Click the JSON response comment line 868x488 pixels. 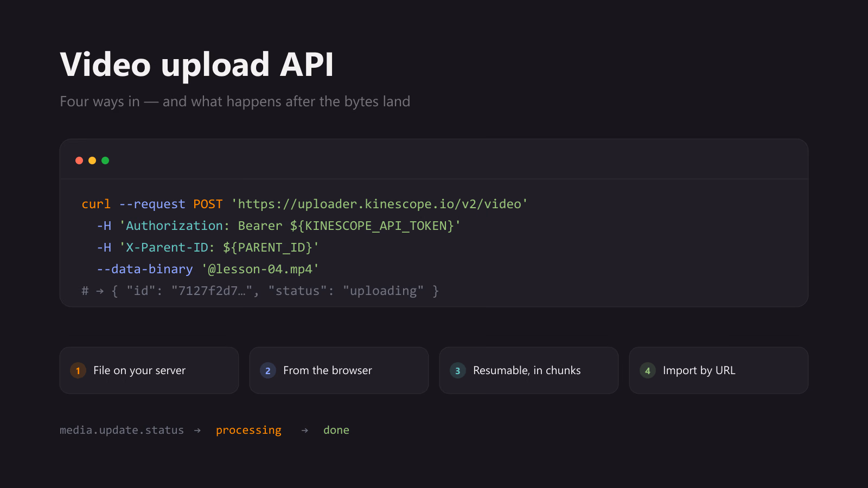[260, 291]
